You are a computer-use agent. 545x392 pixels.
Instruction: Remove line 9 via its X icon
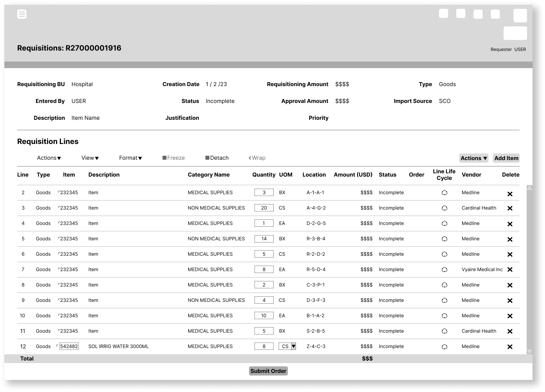(510, 300)
